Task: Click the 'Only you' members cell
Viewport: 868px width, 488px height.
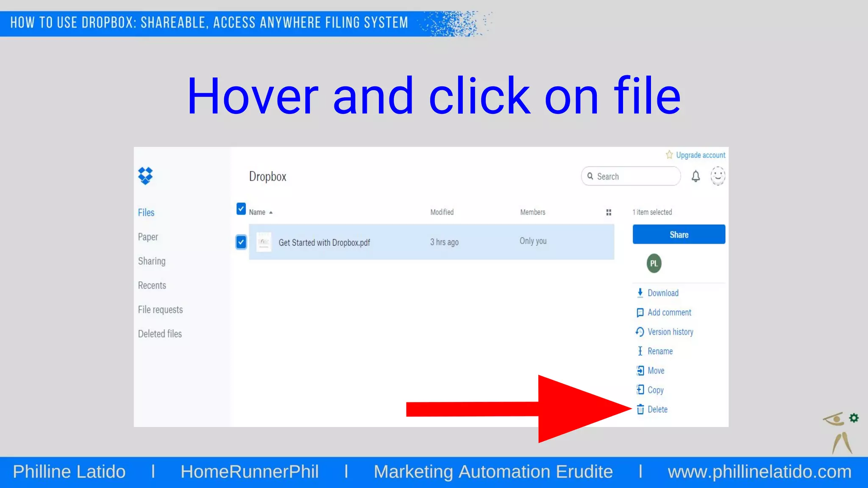Action: tap(533, 241)
